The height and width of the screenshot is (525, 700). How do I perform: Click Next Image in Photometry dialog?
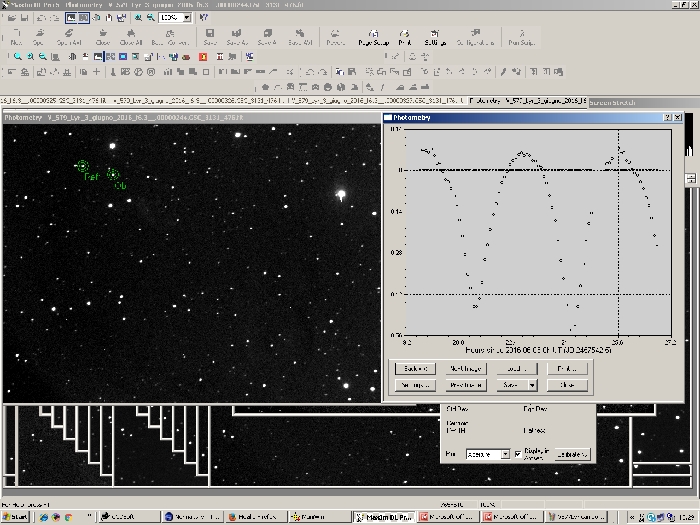pos(466,369)
